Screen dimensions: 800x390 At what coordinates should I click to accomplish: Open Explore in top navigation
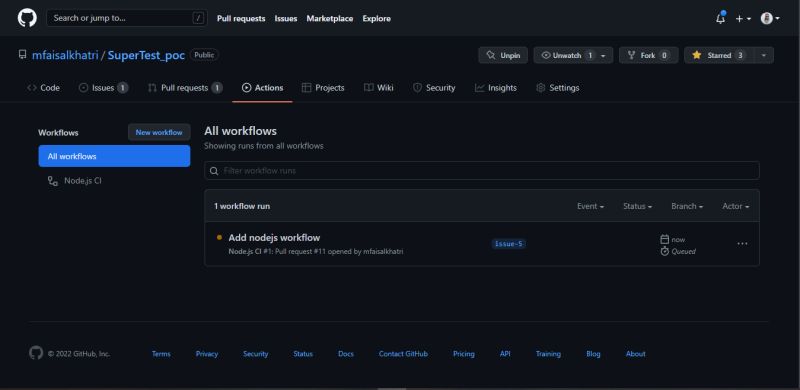pos(377,18)
